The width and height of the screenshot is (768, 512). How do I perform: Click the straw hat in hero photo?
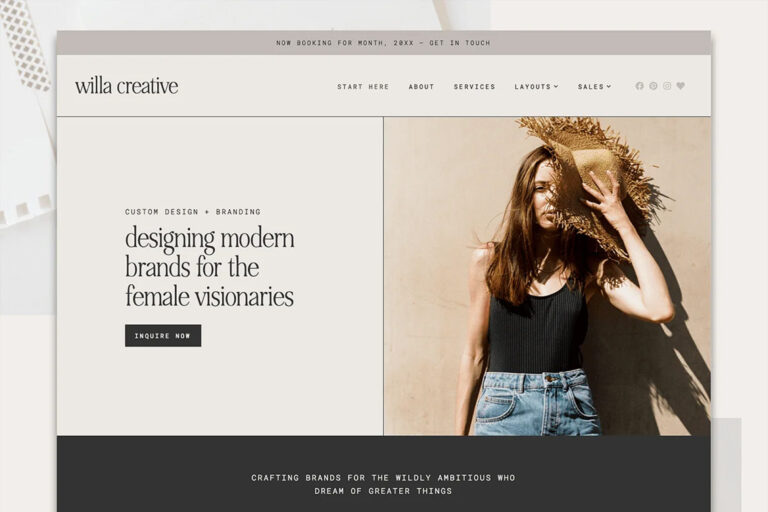(588, 181)
